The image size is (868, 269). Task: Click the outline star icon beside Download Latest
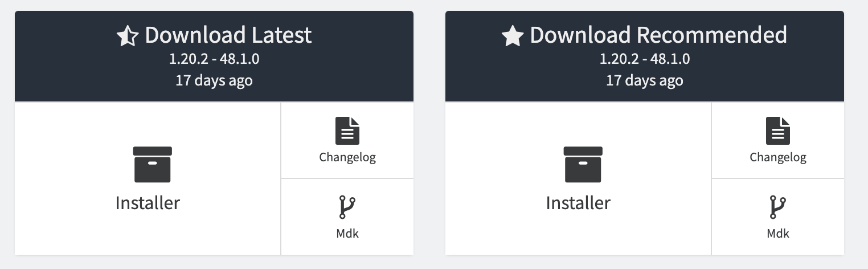tap(128, 36)
